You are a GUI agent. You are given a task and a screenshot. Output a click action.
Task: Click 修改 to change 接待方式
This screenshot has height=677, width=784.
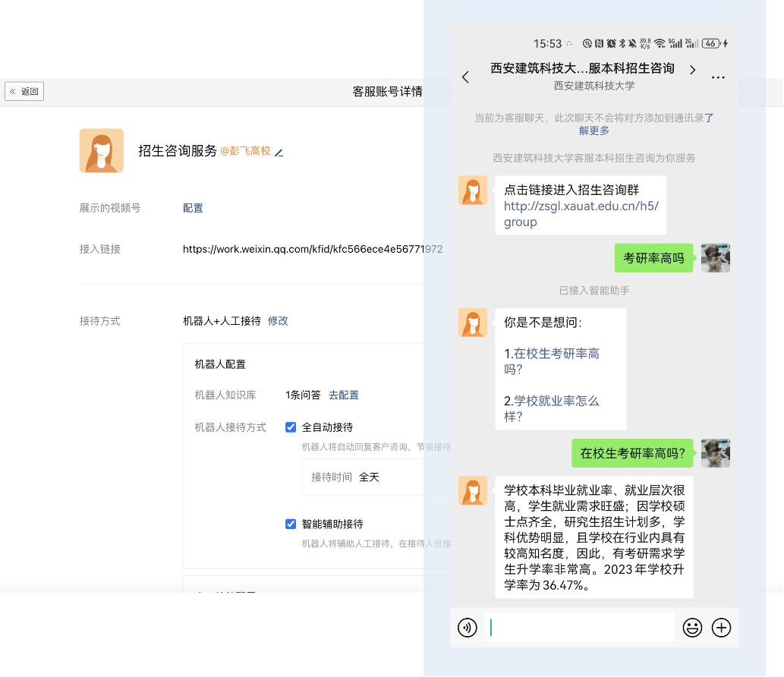[278, 321]
